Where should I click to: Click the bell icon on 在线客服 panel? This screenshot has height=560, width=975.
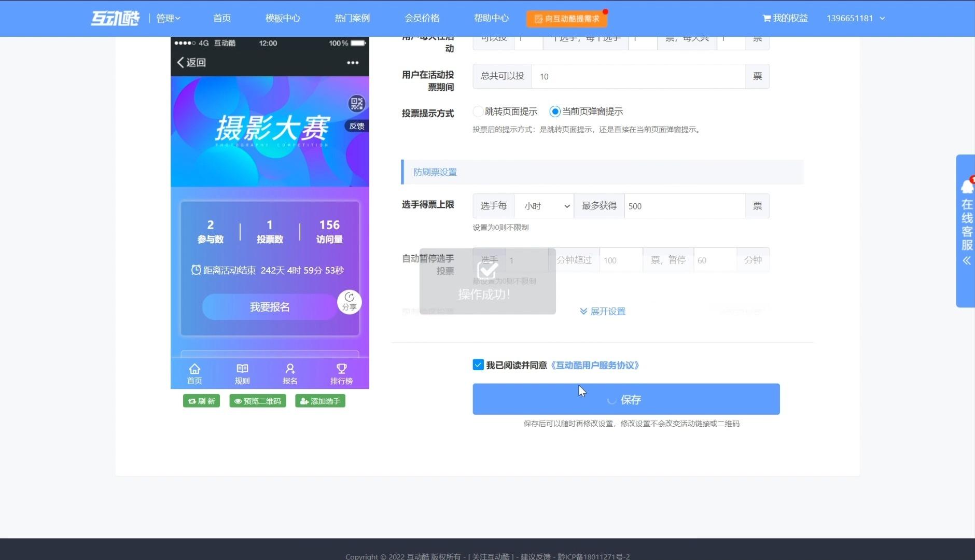coord(967,186)
